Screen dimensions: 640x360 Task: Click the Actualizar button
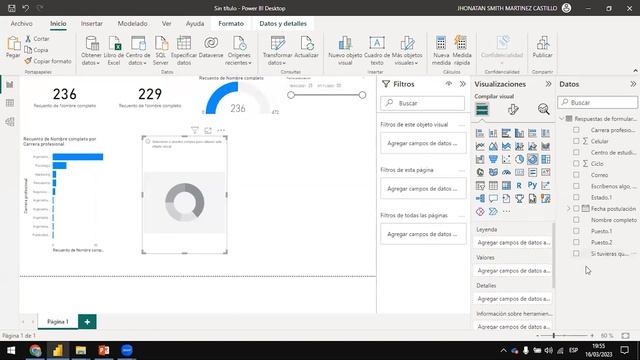307,47
